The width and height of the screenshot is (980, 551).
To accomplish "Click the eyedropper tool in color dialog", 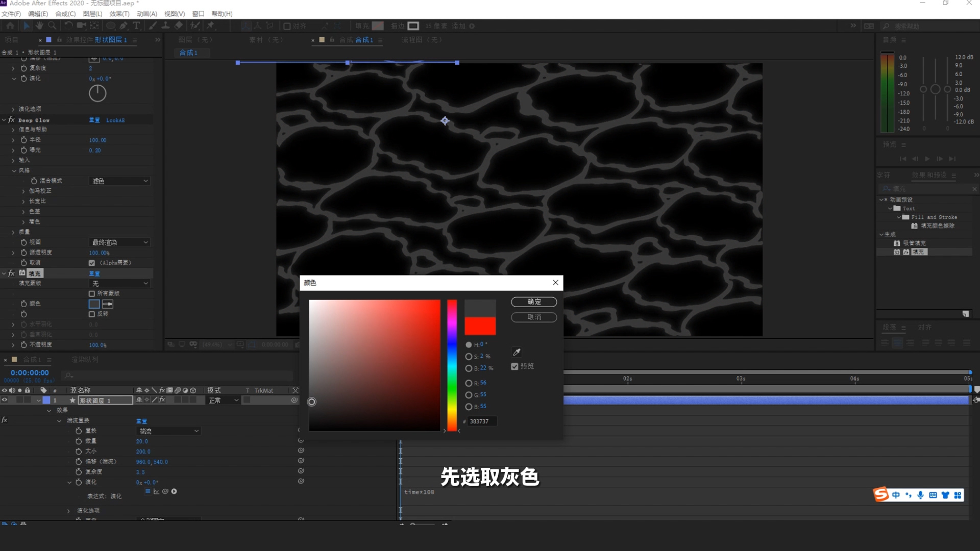I will pos(517,352).
